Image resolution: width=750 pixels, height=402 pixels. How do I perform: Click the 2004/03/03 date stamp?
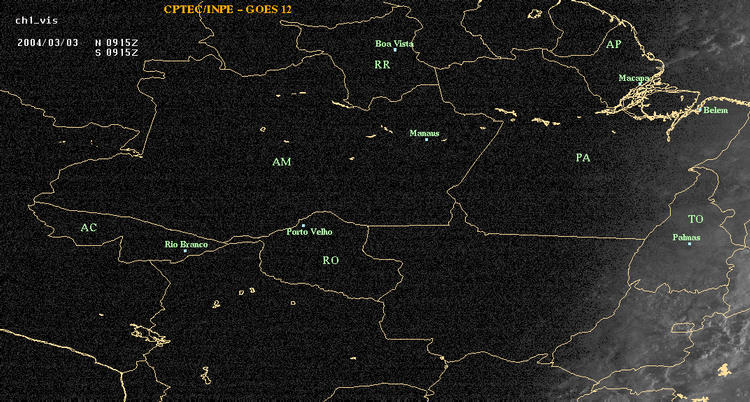48,42
